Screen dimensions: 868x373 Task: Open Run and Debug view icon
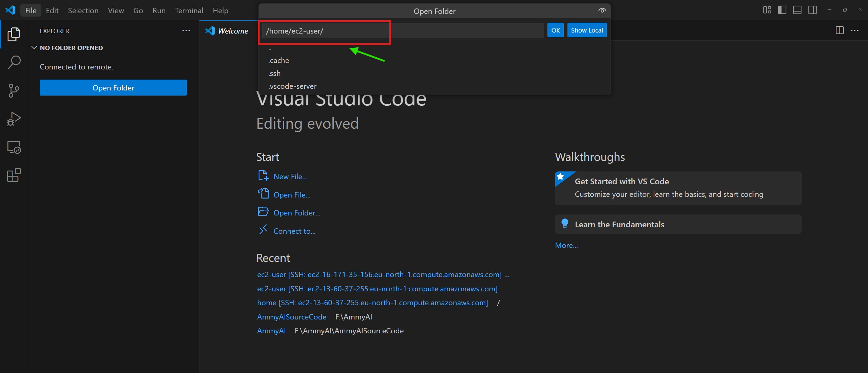pos(14,119)
